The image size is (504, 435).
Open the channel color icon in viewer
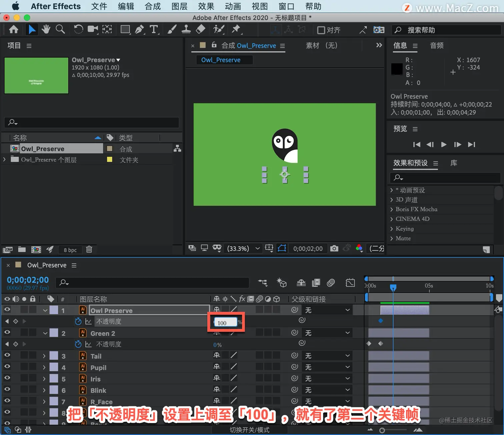(359, 248)
